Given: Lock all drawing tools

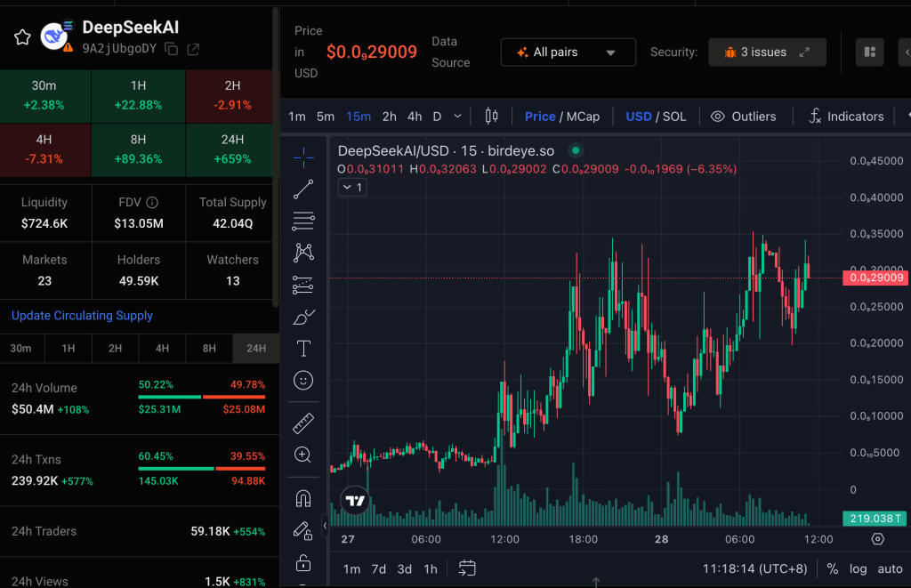Looking at the screenshot, I should [x=303, y=562].
